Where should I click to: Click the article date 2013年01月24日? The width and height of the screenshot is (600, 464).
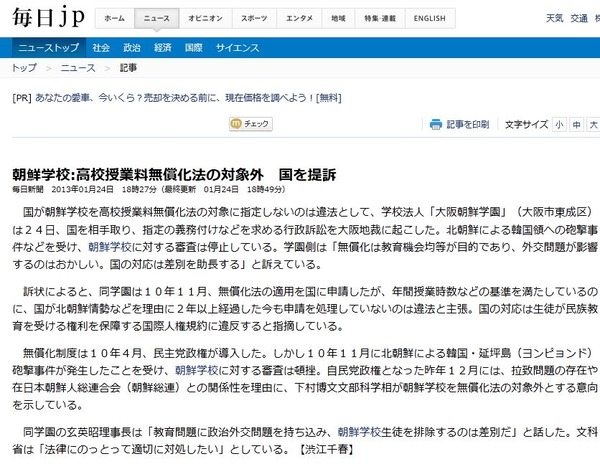coord(82,189)
